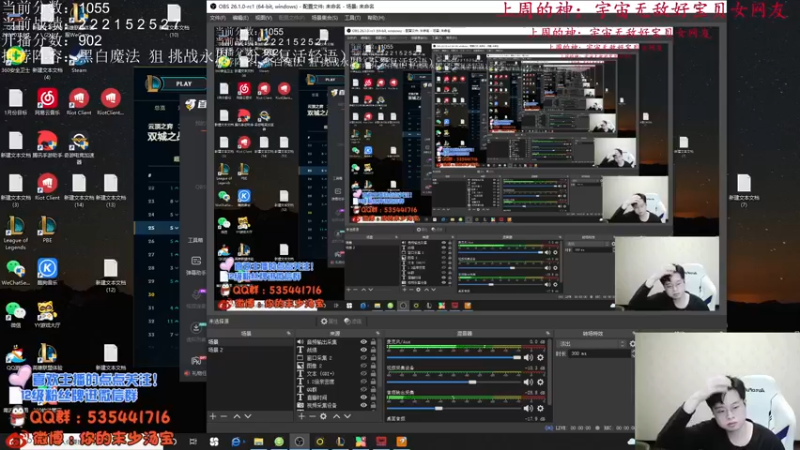Pop out the 混音器 dock panel

(548, 333)
